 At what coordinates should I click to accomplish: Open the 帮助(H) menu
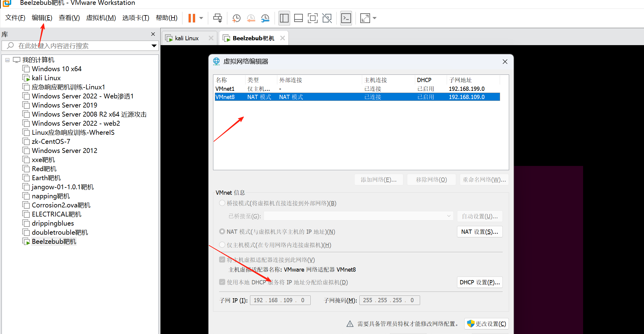tap(167, 18)
